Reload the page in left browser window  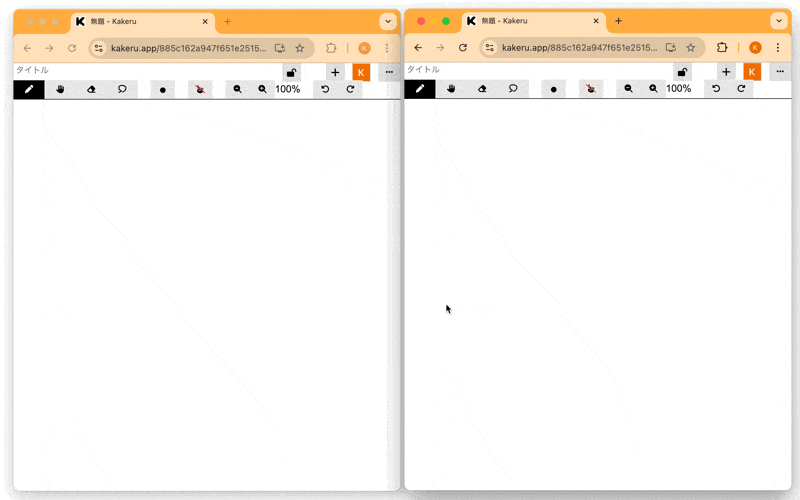72,48
